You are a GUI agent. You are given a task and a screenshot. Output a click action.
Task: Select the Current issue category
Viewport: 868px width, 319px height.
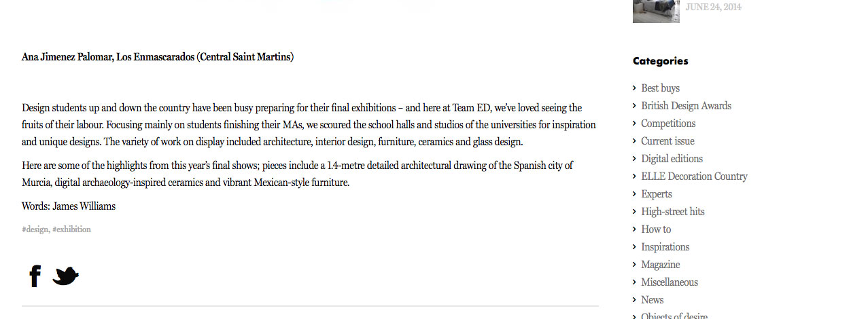(667, 141)
